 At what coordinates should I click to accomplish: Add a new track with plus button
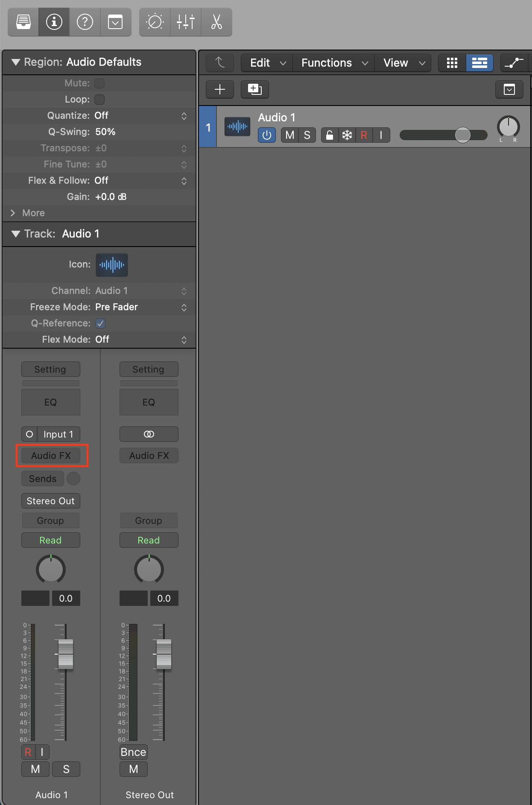pos(220,89)
